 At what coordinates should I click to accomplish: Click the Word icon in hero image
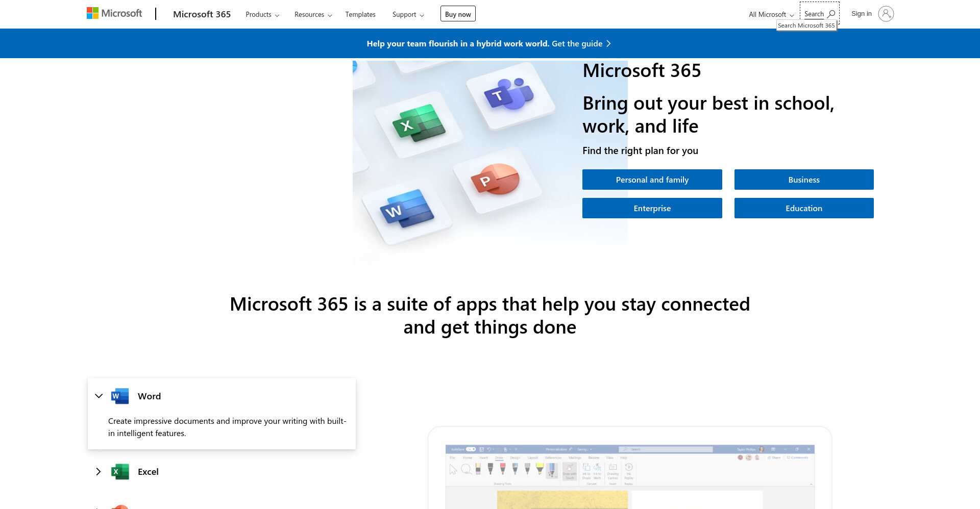coord(407,209)
